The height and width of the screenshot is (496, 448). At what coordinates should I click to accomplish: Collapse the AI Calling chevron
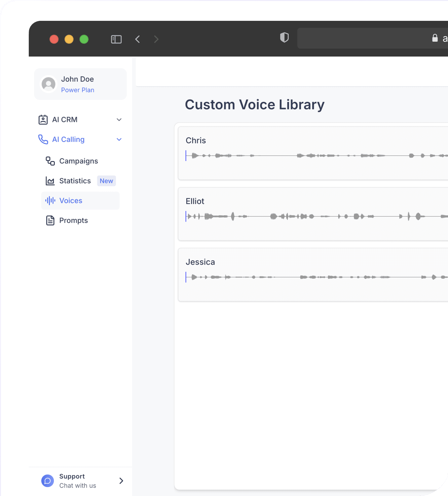119,140
